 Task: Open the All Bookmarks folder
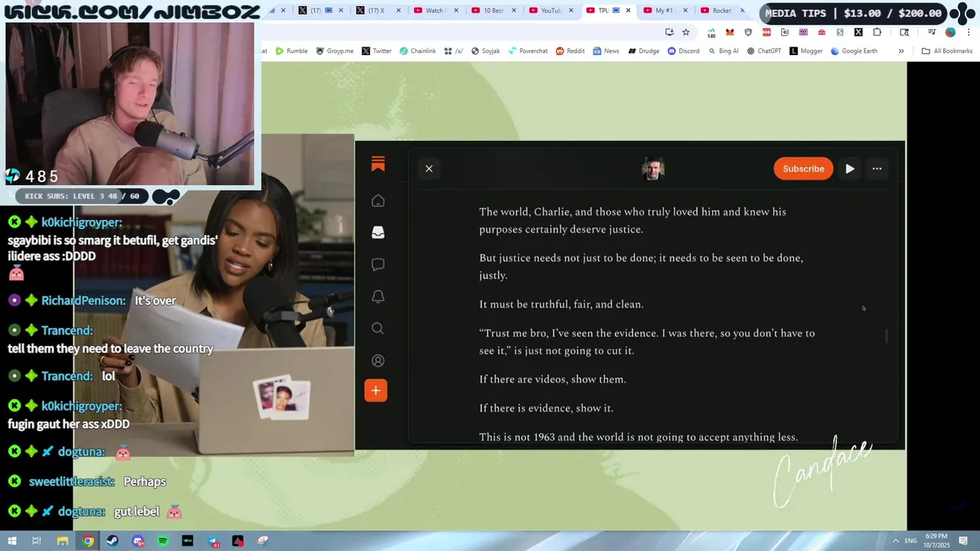coord(947,51)
